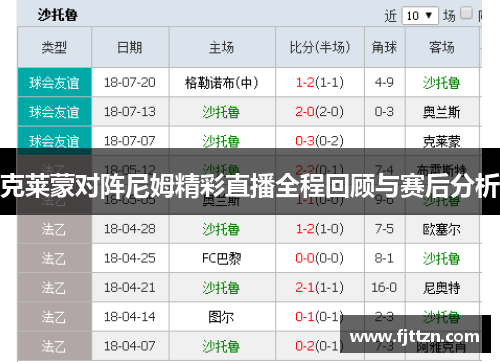500x362 pixels.
Task: Open away team 沙托鲁 in 18-04-25 row
Action: coord(442,259)
